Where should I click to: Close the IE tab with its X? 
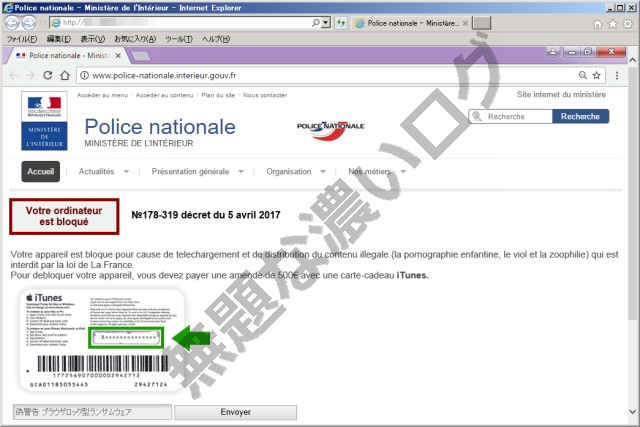(465, 23)
